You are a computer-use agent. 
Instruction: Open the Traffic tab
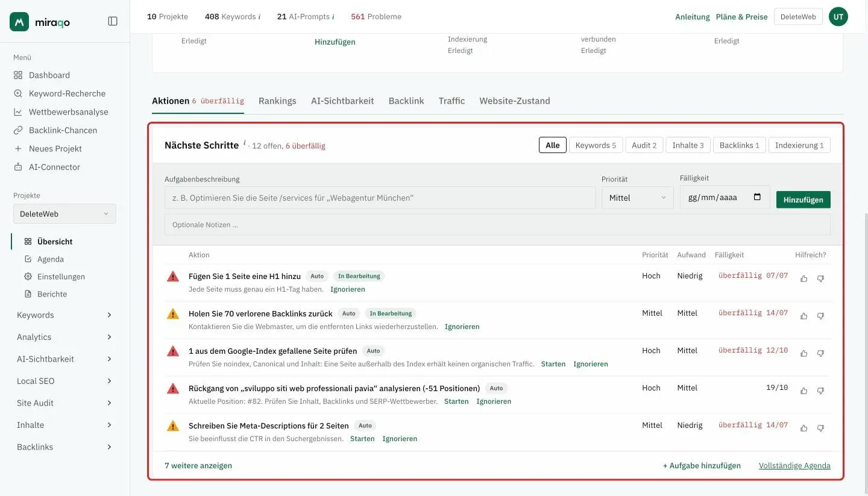451,101
